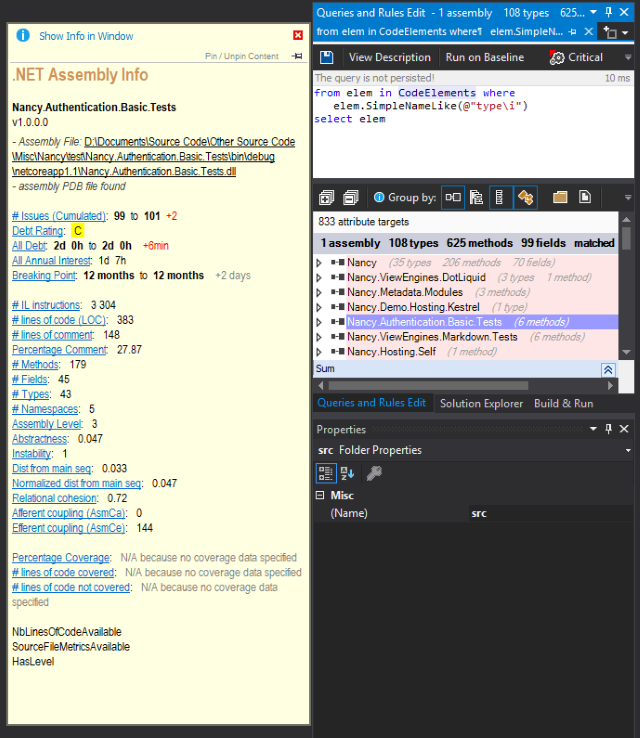Open the Properties panel window position dropdown

pos(593,429)
